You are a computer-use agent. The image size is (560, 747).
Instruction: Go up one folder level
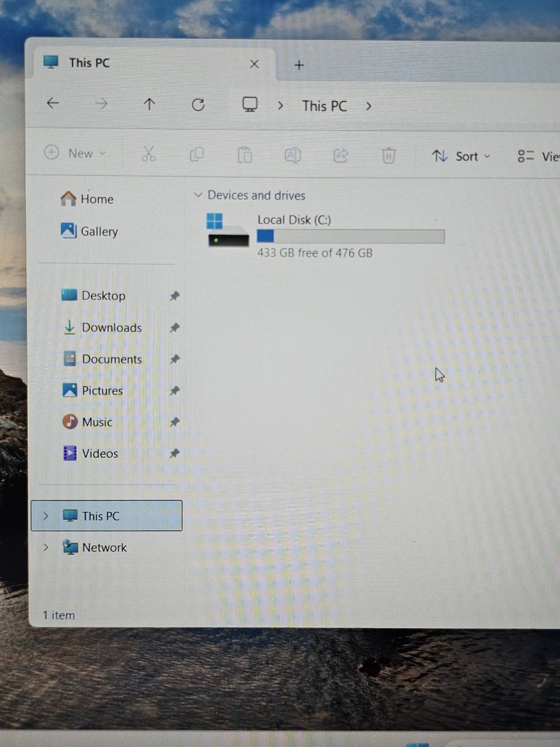[x=149, y=104]
